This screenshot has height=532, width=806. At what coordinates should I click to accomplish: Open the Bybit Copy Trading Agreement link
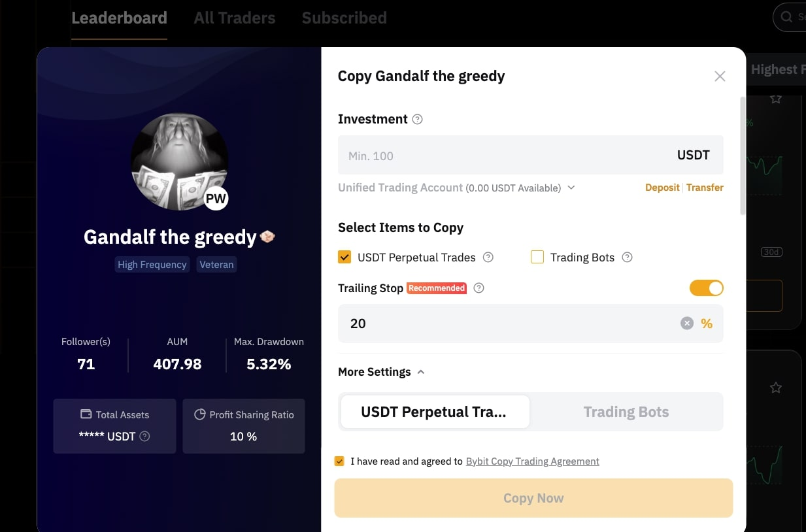coord(532,461)
